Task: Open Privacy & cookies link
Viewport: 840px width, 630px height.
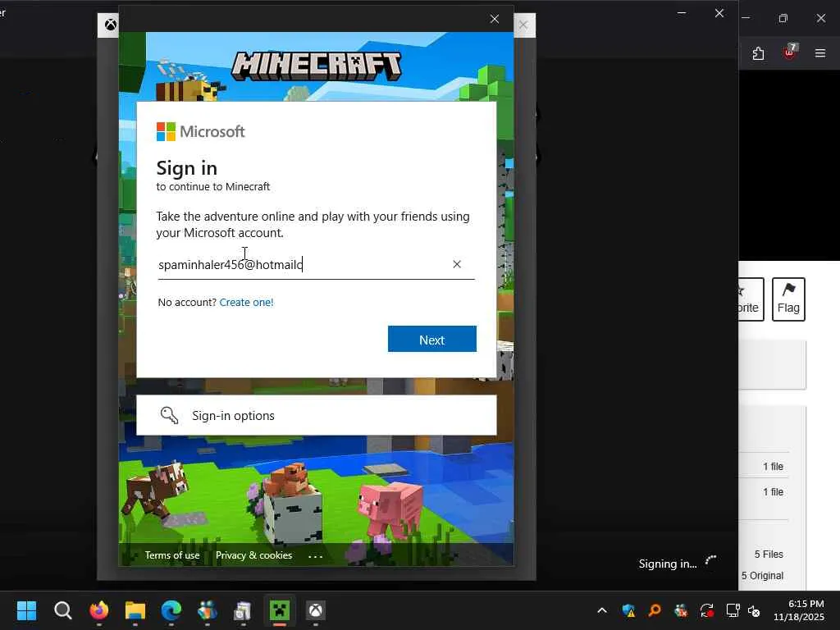Action: (x=254, y=555)
